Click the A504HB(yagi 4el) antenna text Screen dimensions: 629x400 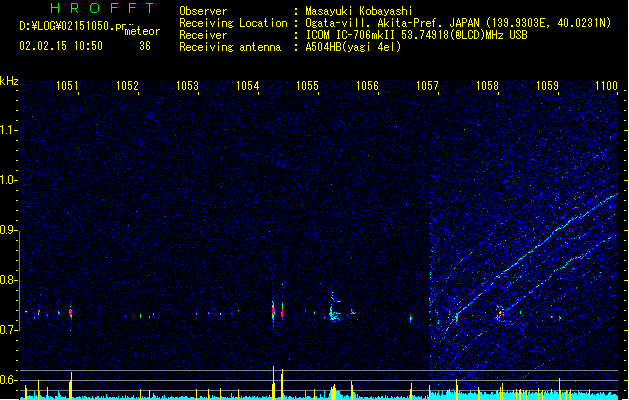point(353,47)
